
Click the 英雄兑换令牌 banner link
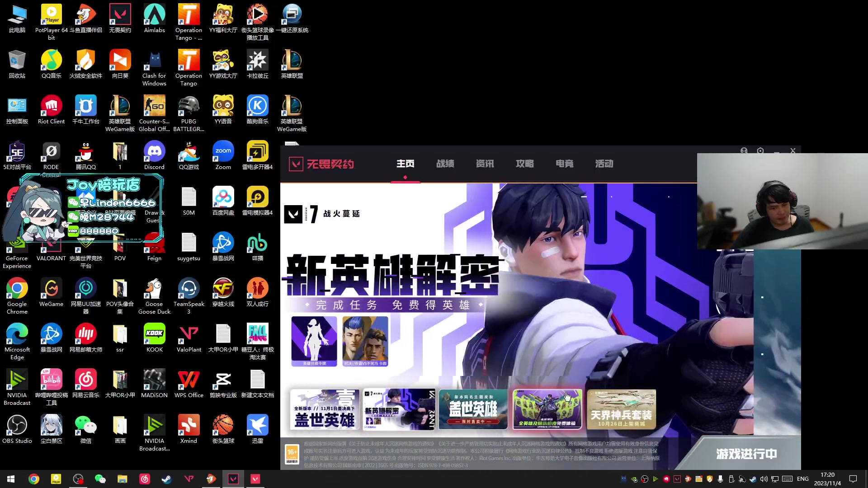[x=314, y=341]
